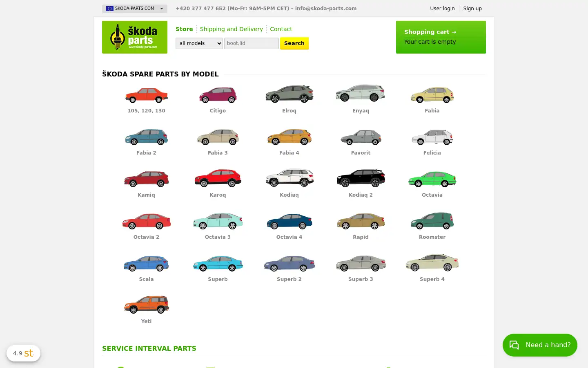Viewport: 588px width, 368px height.
Task: Open the all models dropdown
Action: 199,43
